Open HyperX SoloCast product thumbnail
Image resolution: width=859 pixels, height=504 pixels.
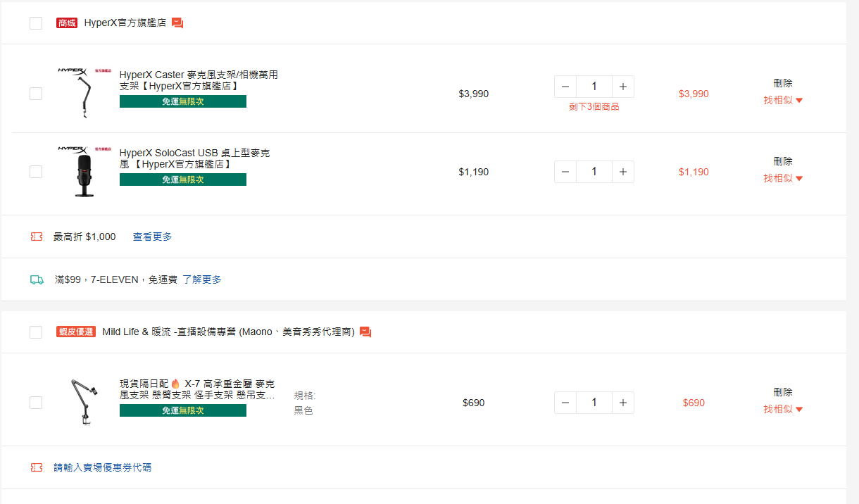84,172
